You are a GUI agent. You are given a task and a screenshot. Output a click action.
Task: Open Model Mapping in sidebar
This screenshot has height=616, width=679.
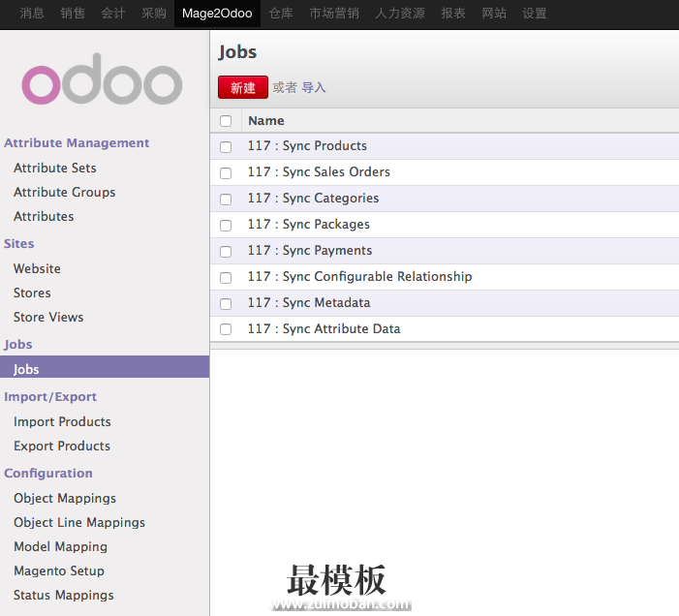[x=61, y=547]
